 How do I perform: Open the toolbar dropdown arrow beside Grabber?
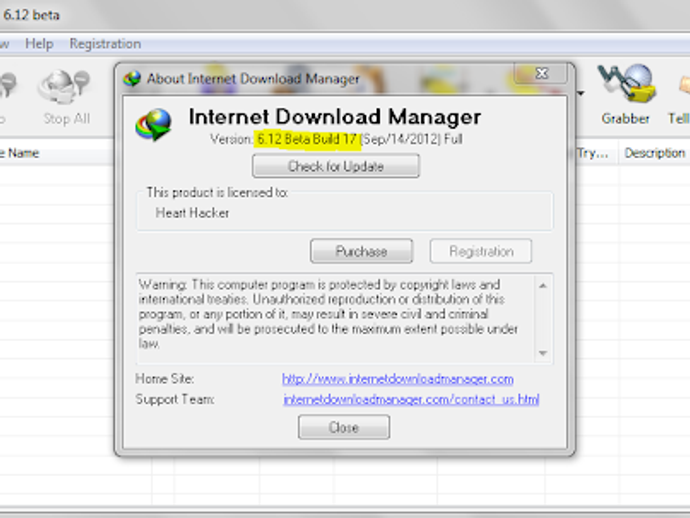pyautogui.click(x=581, y=93)
